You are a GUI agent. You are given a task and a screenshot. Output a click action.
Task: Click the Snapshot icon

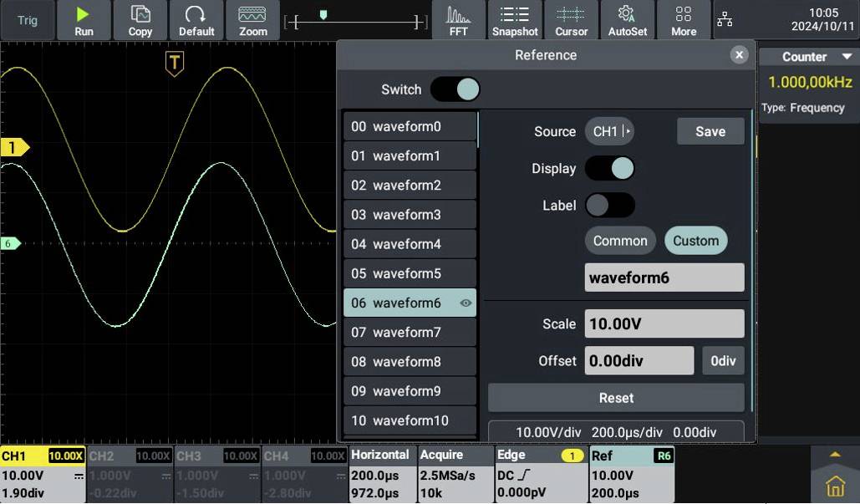point(515,19)
